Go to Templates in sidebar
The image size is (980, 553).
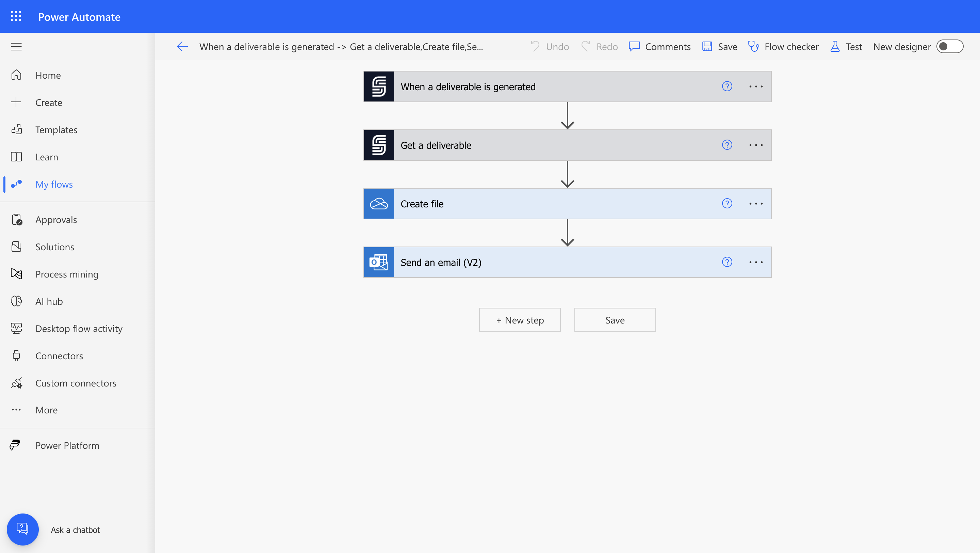(x=56, y=130)
